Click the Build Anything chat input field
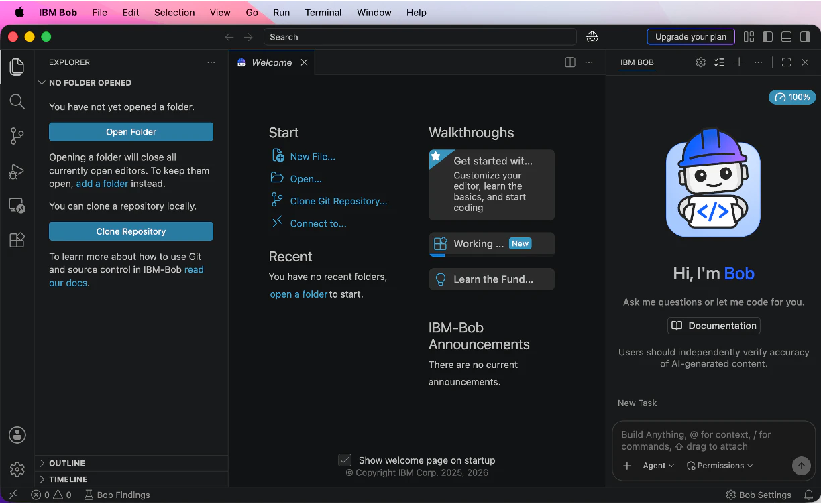This screenshot has height=504, width=821. click(x=714, y=440)
